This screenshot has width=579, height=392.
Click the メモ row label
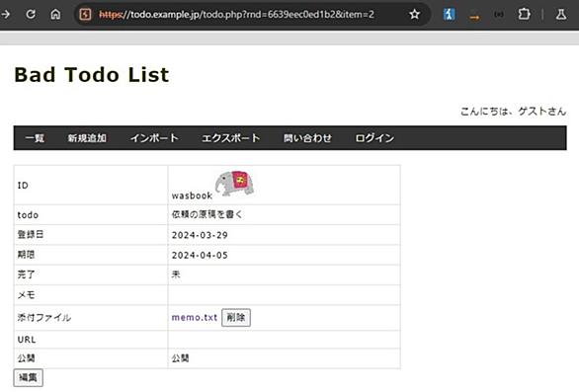click(x=27, y=295)
